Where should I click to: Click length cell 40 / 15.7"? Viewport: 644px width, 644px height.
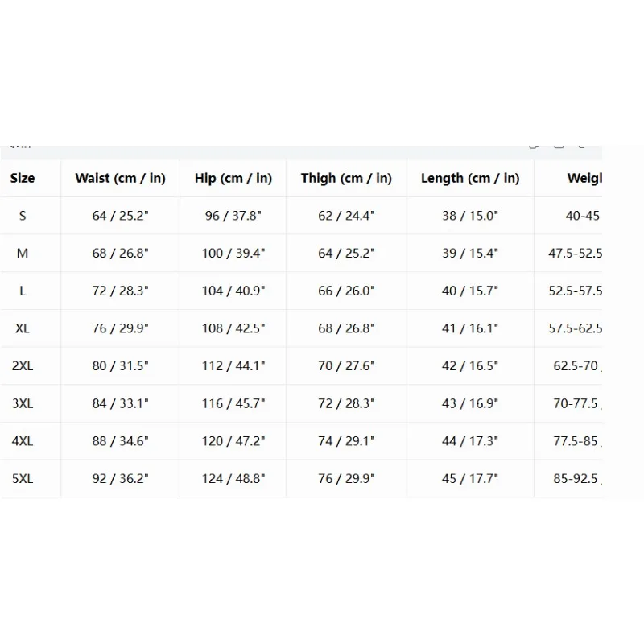(x=470, y=291)
